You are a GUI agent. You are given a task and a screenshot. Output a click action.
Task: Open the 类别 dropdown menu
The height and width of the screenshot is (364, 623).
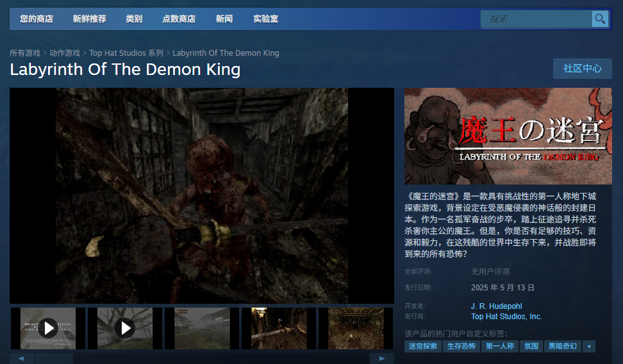tap(134, 19)
